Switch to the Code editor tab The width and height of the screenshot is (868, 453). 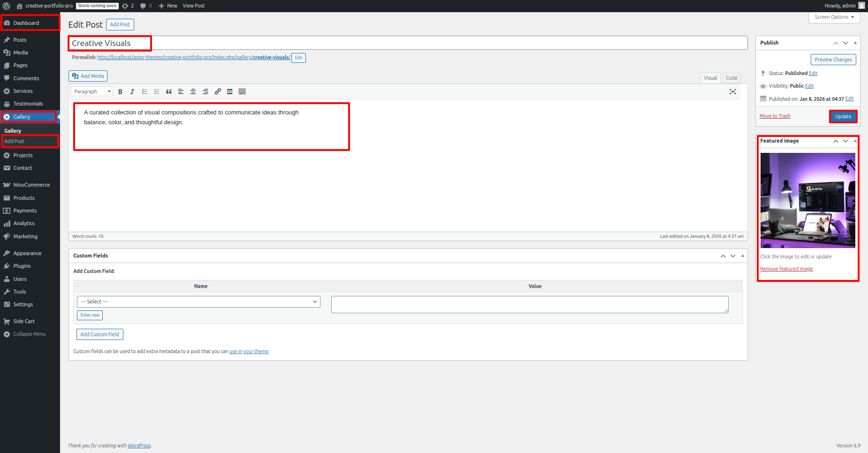coord(731,78)
